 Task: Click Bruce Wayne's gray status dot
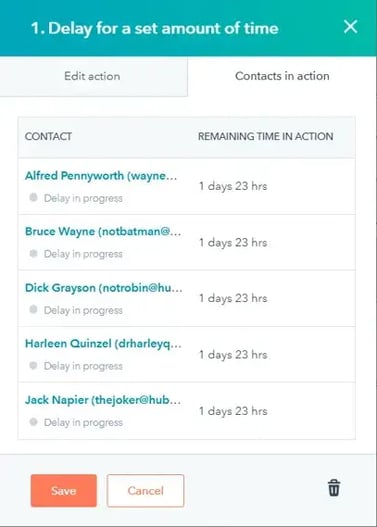point(33,253)
